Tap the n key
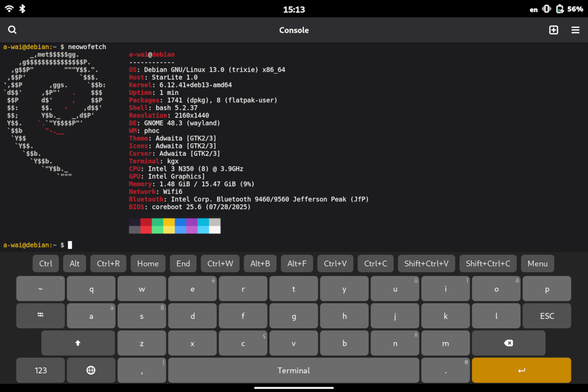Image resolution: width=588 pixels, height=392 pixels. [x=394, y=343]
